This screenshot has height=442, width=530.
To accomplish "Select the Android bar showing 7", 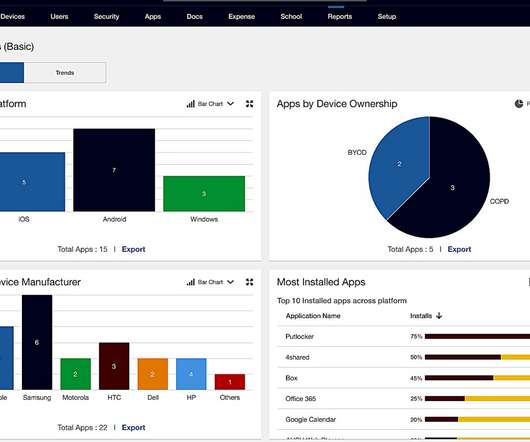I will [114, 170].
